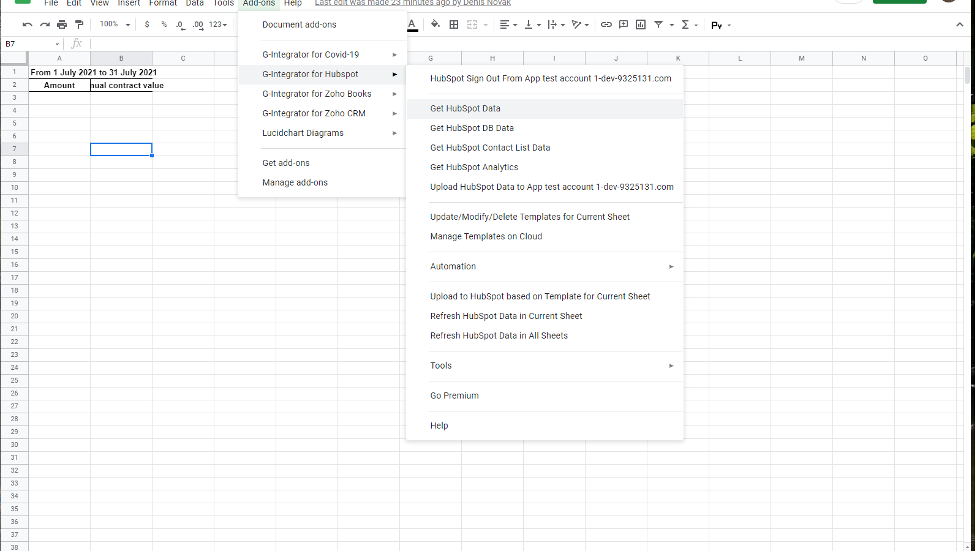Click the Undo icon

[27, 24]
